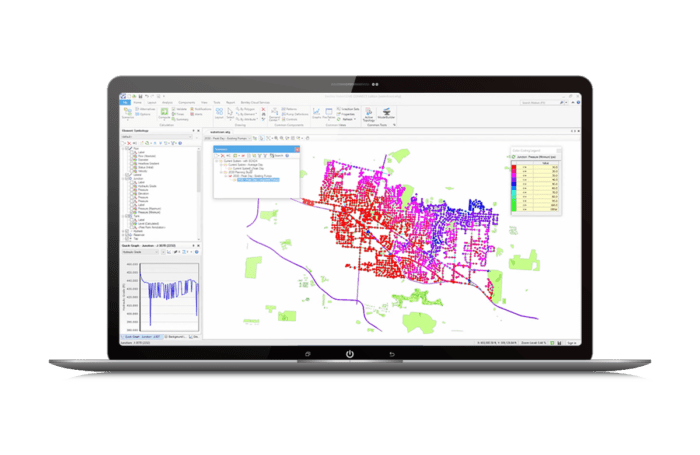This screenshot has width=700, height=455.
Task: Click the dark blue swatch in color coding legend
Action: point(513,184)
